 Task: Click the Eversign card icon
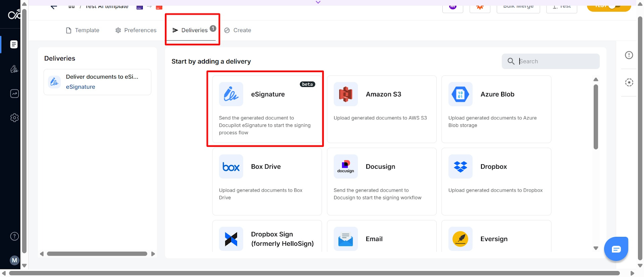460,239
